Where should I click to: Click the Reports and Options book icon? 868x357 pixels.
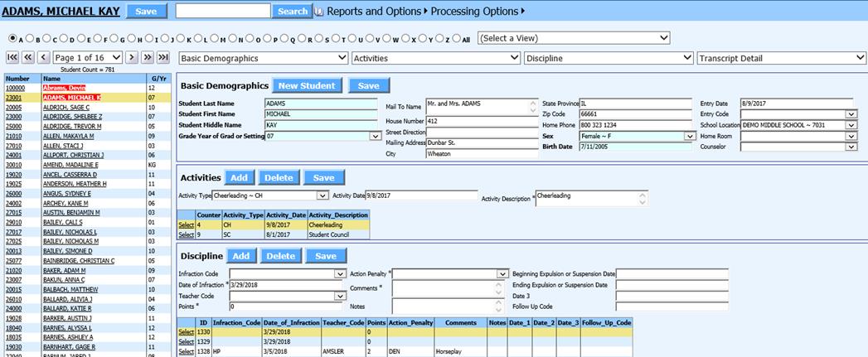pyautogui.click(x=319, y=12)
